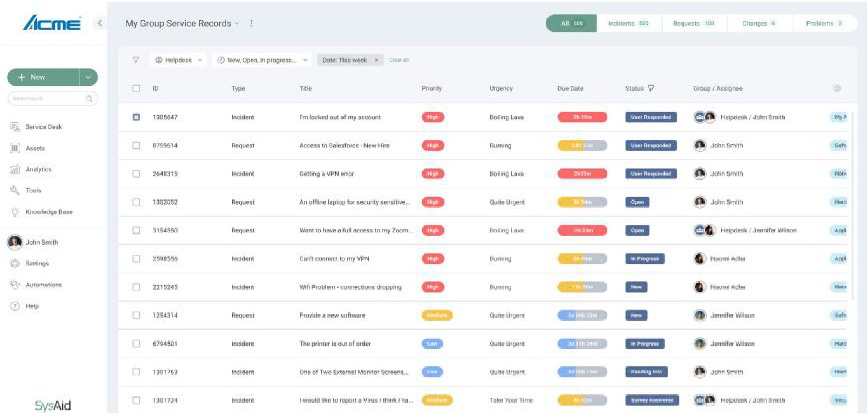Click the Medium priority badge on record 1254314
This screenshot has width=868, height=416.
pyautogui.click(x=437, y=315)
